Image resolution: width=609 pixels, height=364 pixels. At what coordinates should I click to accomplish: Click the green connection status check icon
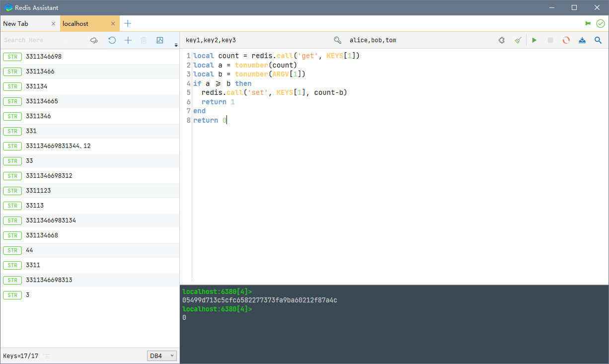[601, 23]
